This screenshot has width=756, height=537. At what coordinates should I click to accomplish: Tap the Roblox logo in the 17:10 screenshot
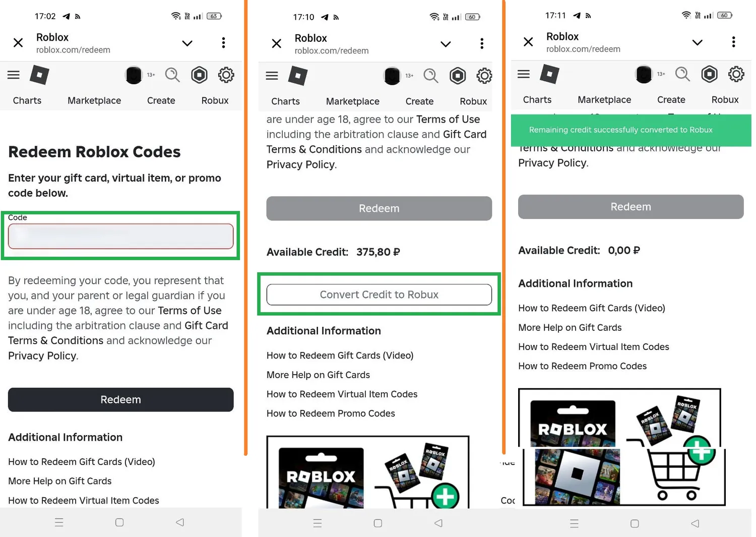point(298,76)
